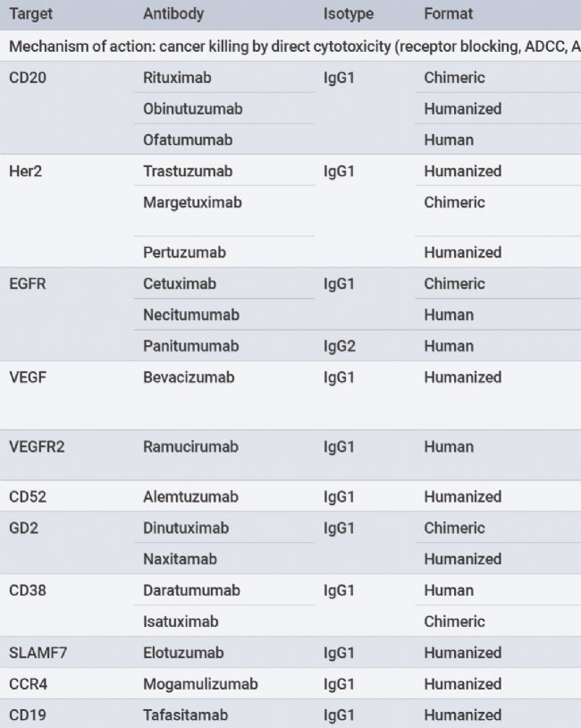Click the Tafasitamab table entry
This screenshot has height=728, width=581.
point(185,715)
